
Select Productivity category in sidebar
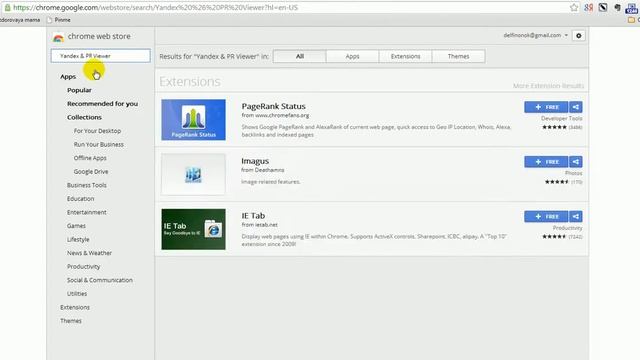point(84,267)
